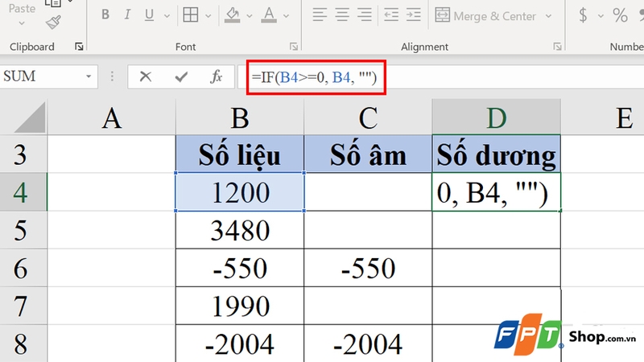Click cell containing 1200
Image resolution: width=644 pixels, height=362 pixels.
pyautogui.click(x=240, y=192)
